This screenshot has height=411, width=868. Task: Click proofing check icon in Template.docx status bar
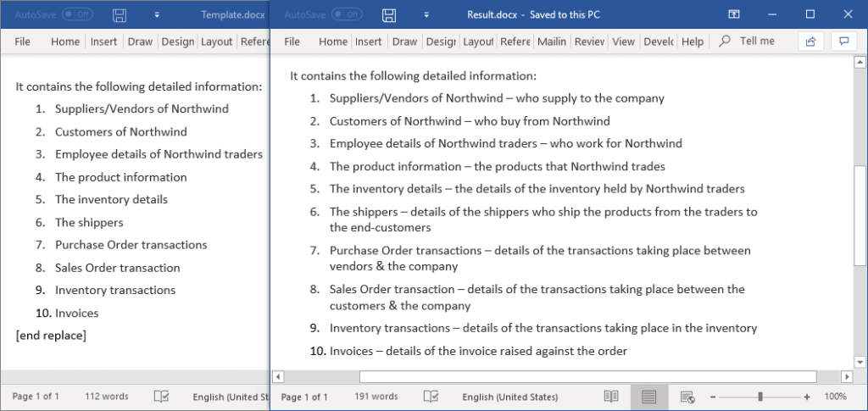pos(161,397)
